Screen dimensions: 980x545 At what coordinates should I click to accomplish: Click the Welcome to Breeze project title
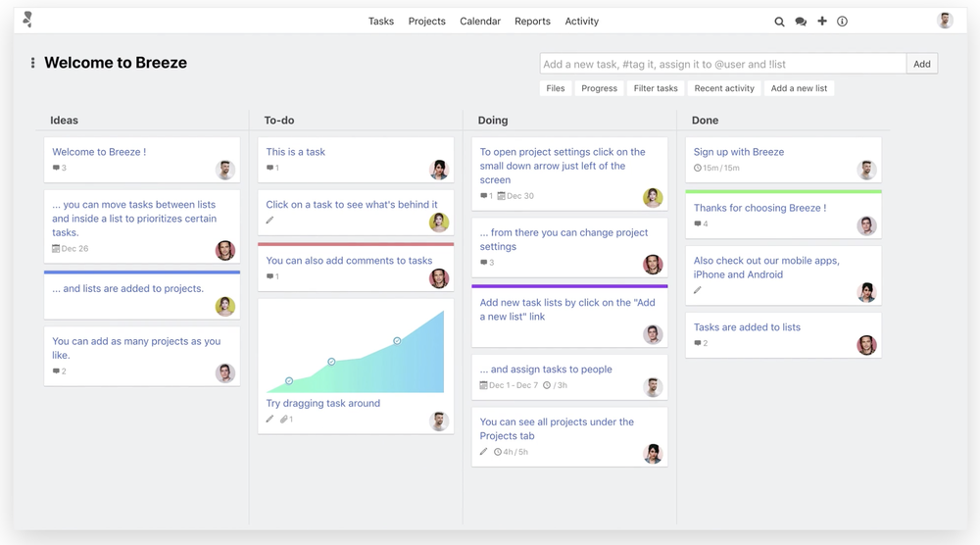coord(116,63)
